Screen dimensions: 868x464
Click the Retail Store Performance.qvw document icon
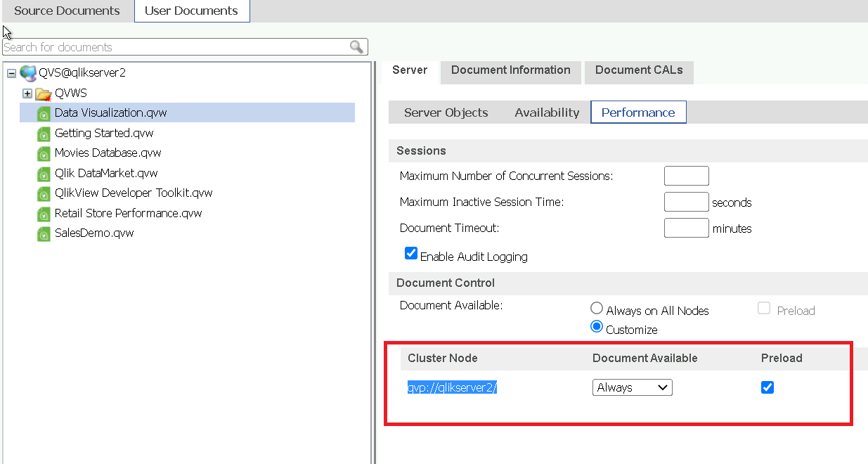44,213
